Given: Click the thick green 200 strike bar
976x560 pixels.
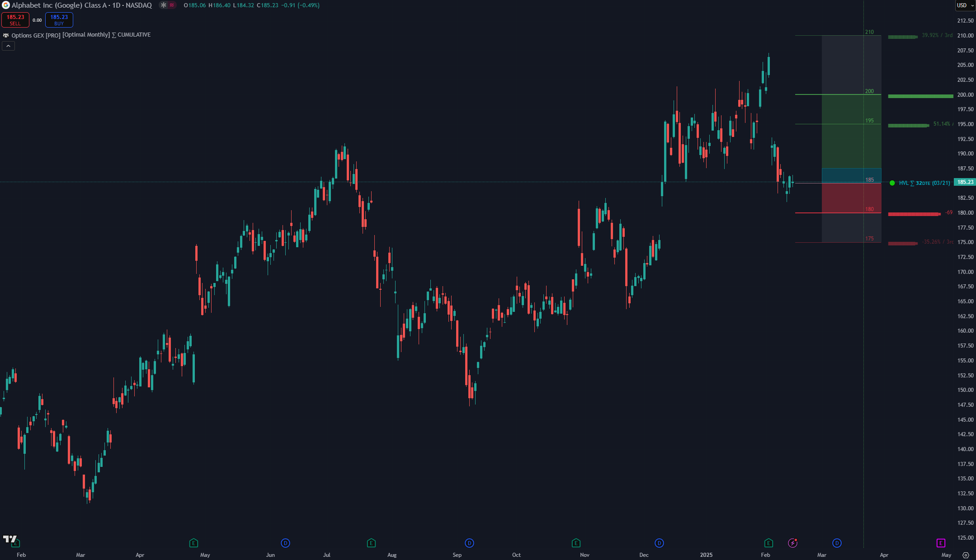Looking at the screenshot, I should [920, 96].
